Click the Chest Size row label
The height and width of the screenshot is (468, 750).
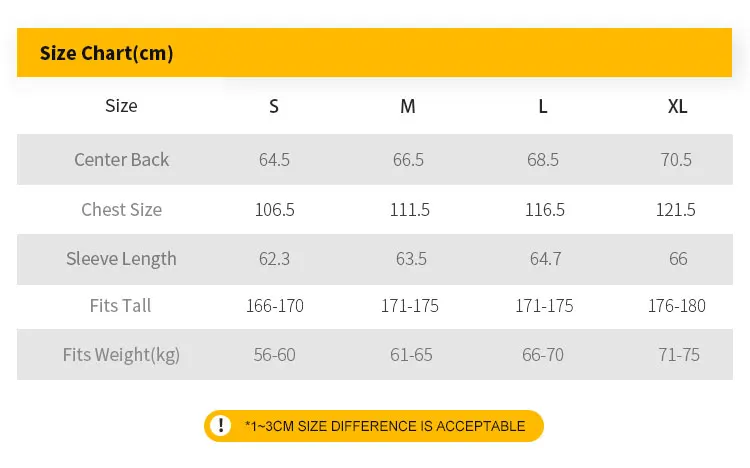[x=122, y=209]
